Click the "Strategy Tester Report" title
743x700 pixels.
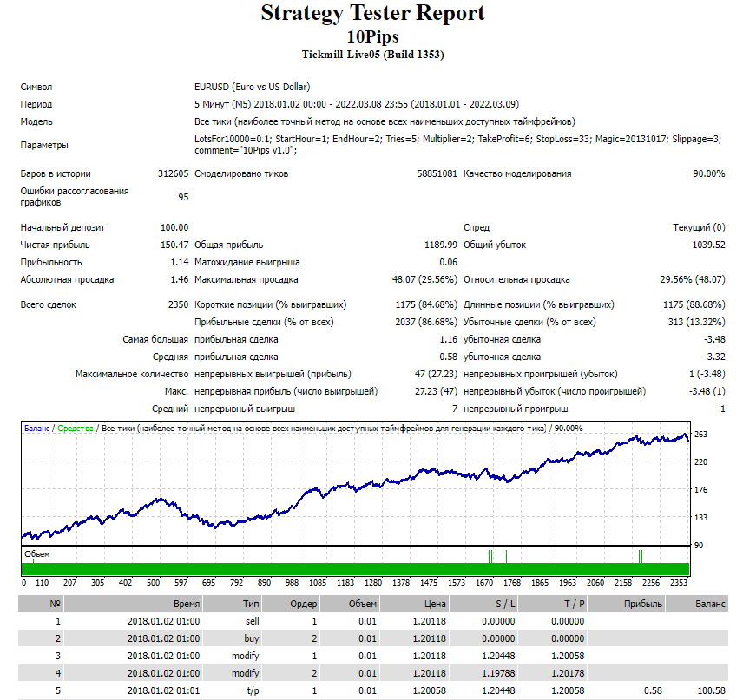[x=372, y=14]
